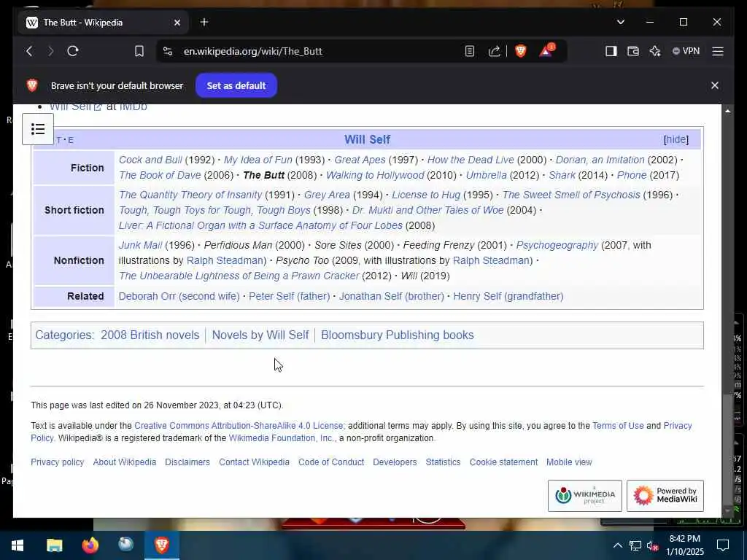Open Psychogeography link
The width and height of the screenshot is (747, 560).
click(x=557, y=245)
